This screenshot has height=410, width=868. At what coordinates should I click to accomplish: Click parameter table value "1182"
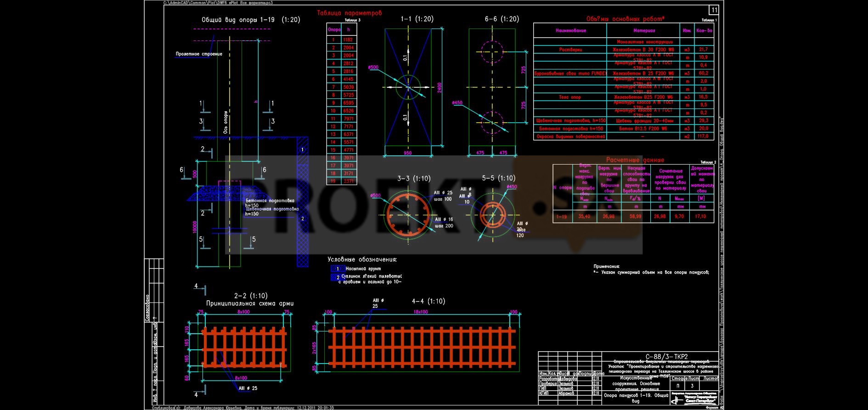click(349, 40)
